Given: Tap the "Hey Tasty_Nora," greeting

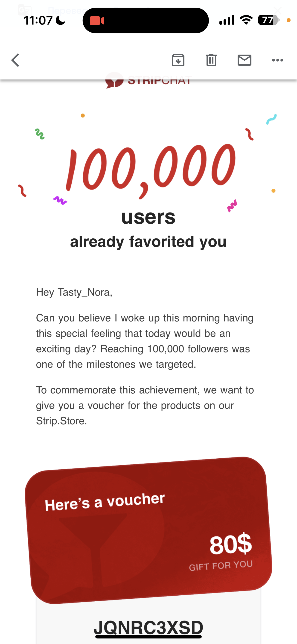Looking at the screenshot, I should 74,292.
